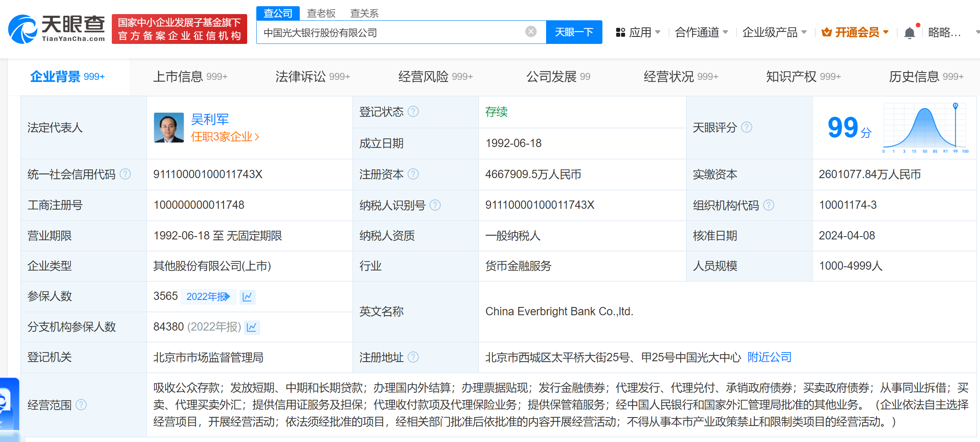Expand 任职3家企业 link
The image size is (980, 442).
click(225, 137)
